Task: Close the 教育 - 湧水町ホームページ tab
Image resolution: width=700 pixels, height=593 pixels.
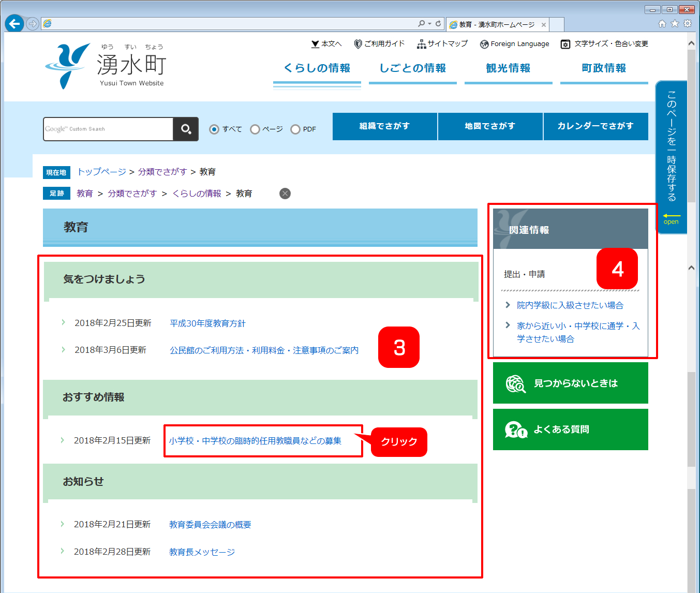Action: [x=543, y=25]
